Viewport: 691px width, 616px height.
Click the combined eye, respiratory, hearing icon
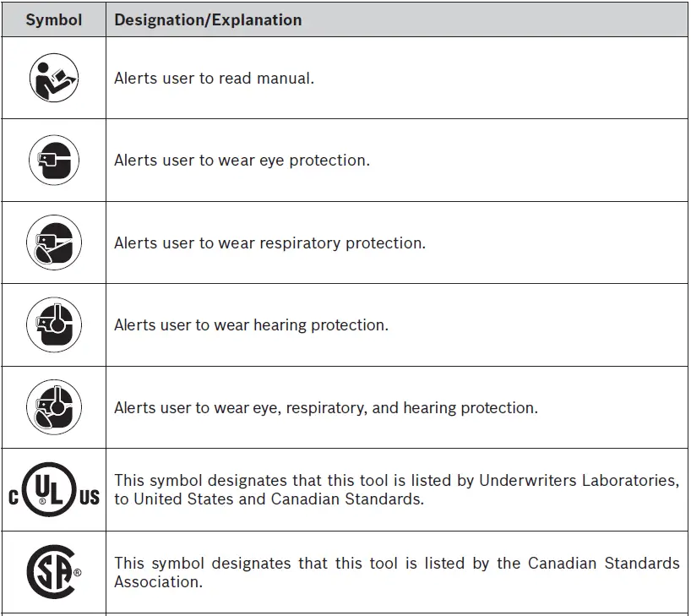(54, 407)
